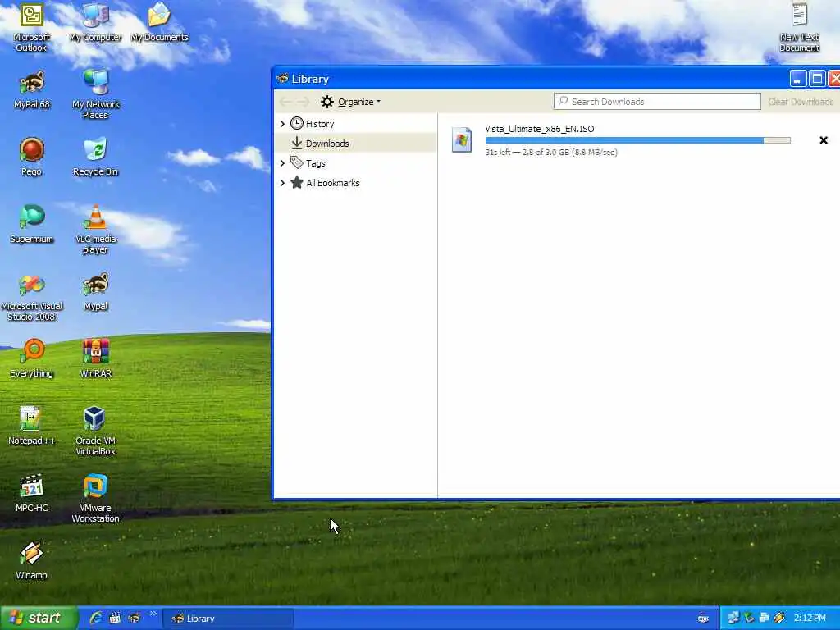Click the first network tray icon

tap(733, 619)
